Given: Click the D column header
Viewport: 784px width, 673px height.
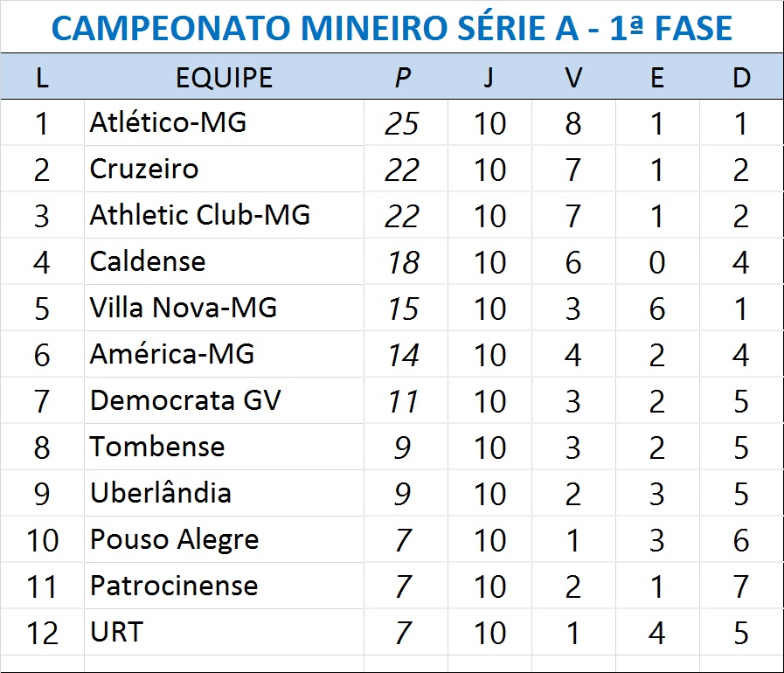Looking at the screenshot, I should (x=741, y=78).
